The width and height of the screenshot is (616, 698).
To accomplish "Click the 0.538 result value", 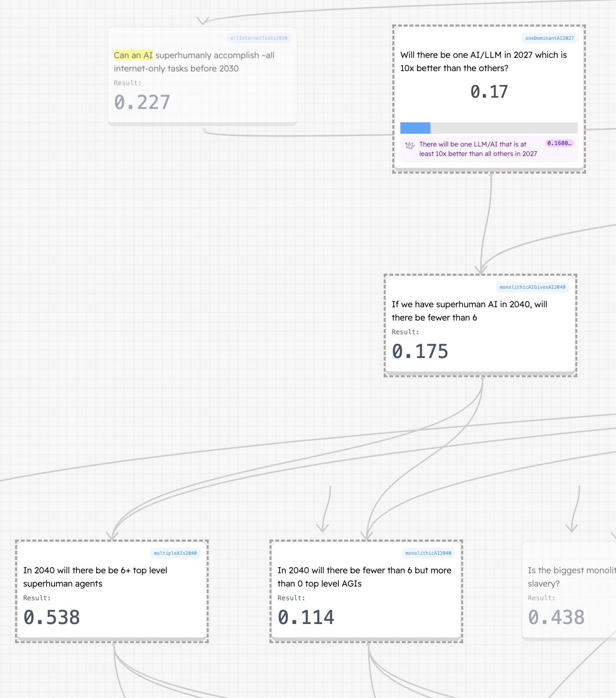I will tap(52, 617).
